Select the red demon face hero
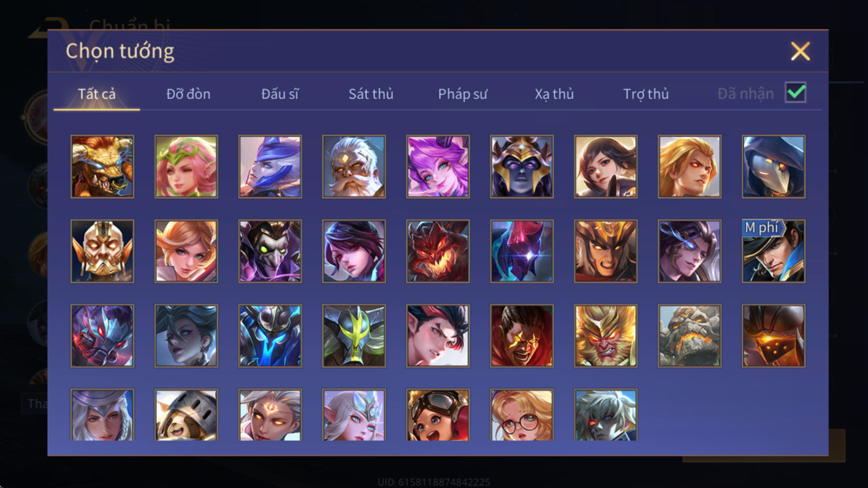868x488 pixels. point(438,251)
